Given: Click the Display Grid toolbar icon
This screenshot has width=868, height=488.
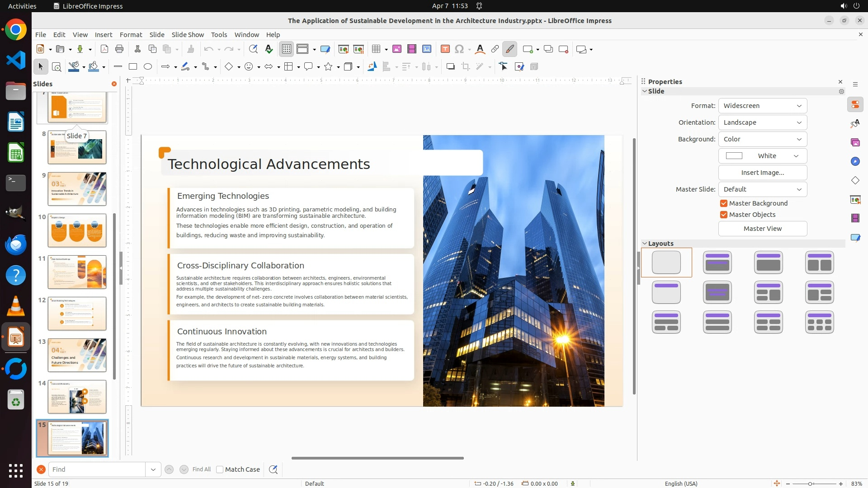Looking at the screenshot, I should (287, 49).
